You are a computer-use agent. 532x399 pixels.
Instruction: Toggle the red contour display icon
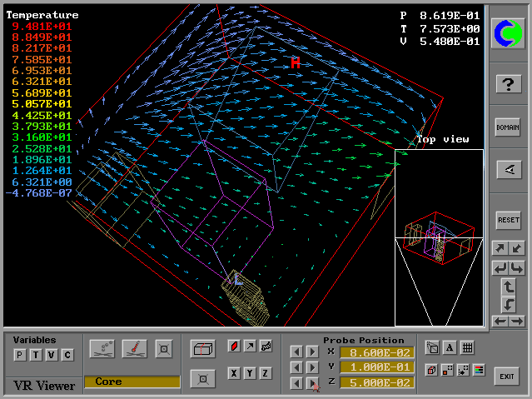pyautogui.click(x=234, y=347)
